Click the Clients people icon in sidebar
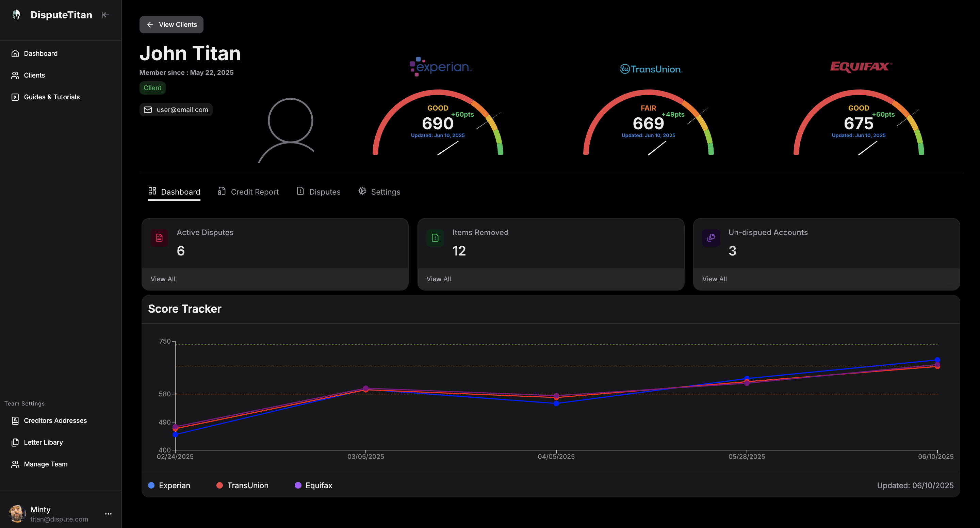 [x=15, y=75]
